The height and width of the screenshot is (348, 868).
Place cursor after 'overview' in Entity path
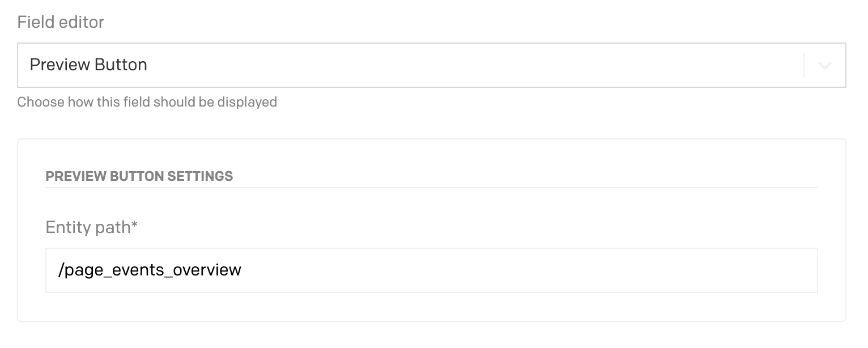tap(242, 270)
